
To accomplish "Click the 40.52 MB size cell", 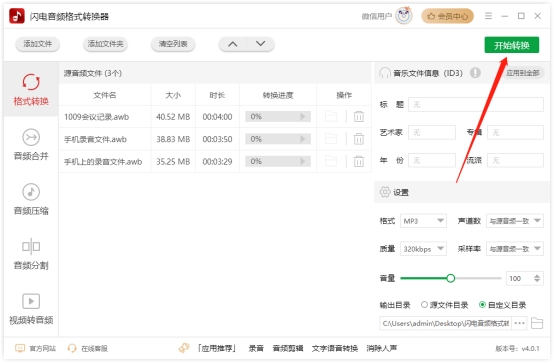I will tap(173, 117).
